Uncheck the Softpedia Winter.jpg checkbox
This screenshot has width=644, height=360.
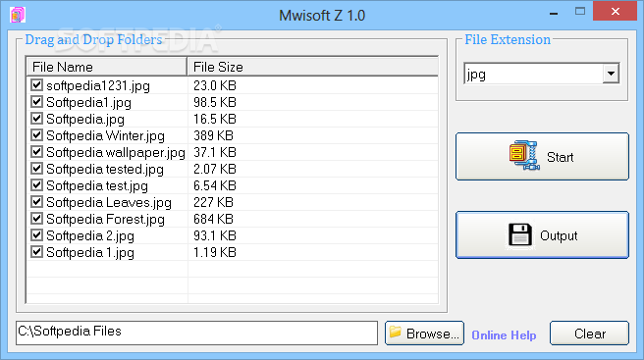click(37, 135)
